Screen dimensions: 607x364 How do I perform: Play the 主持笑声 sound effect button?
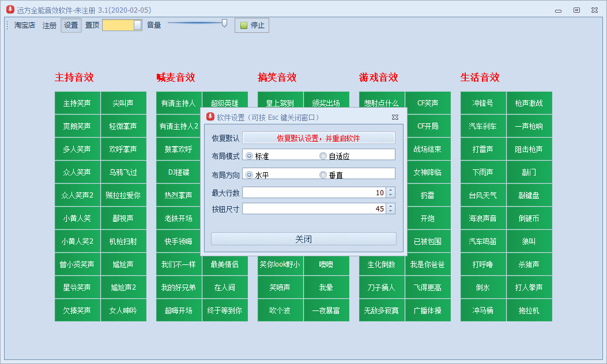77,103
